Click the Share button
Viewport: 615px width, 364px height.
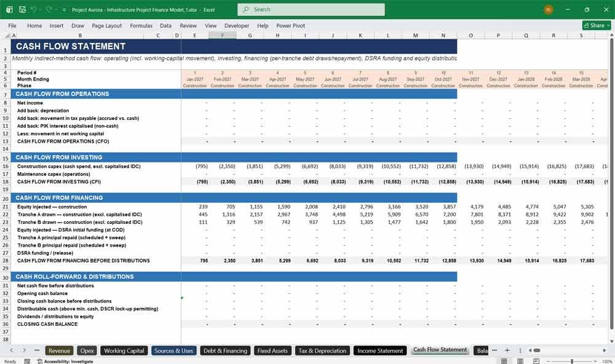coord(596,25)
